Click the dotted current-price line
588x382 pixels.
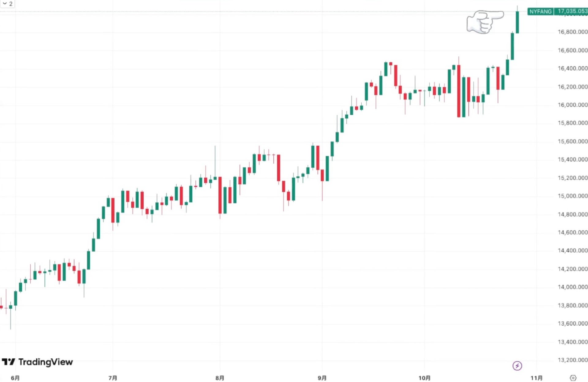point(245,12)
